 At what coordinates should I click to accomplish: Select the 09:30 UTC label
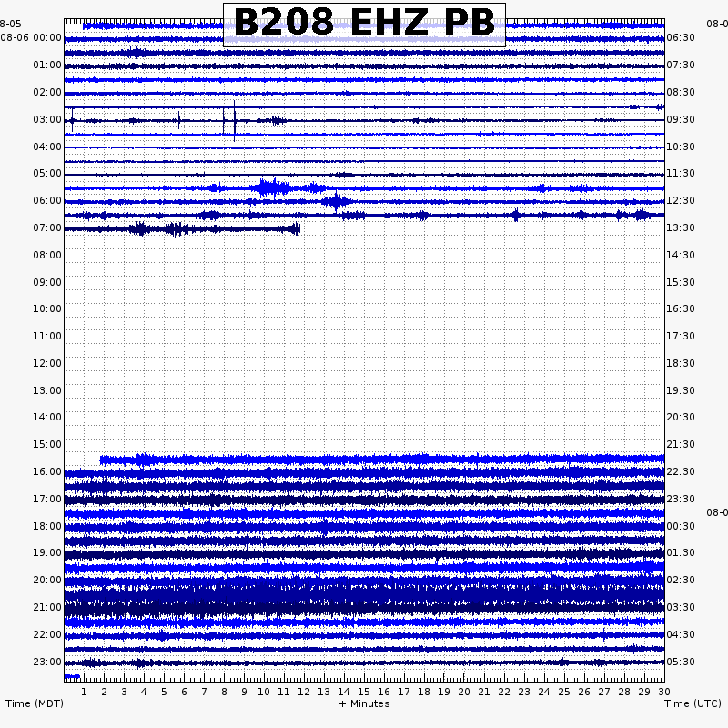(681, 120)
